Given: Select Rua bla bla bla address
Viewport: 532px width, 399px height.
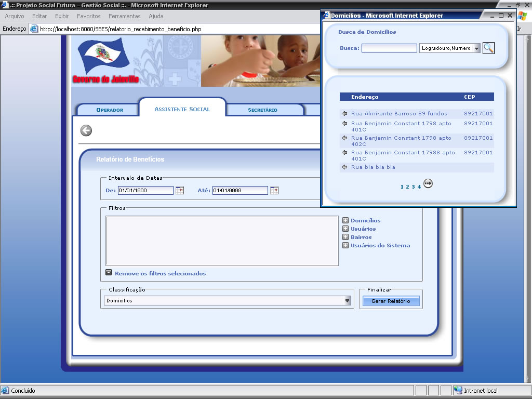Looking at the screenshot, I should (373, 167).
